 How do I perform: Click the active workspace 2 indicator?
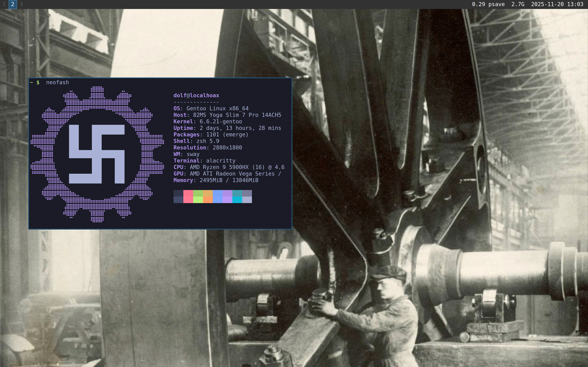[x=13, y=4]
